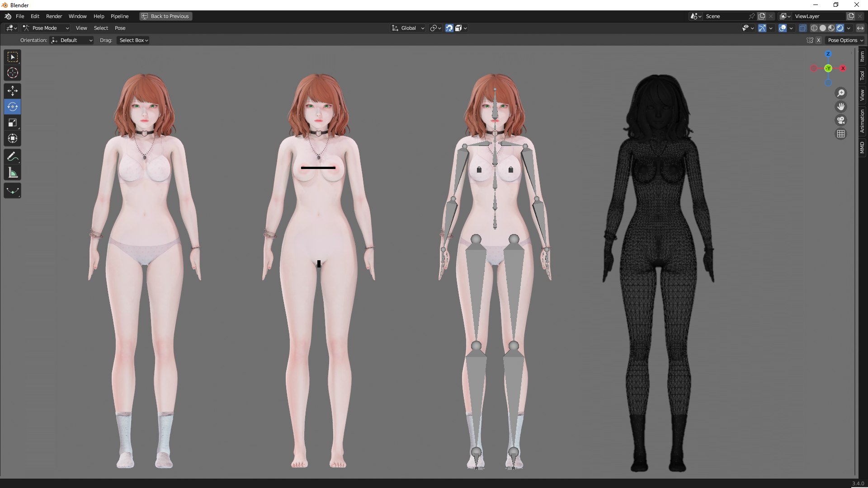Click the zoom magnifier viewport icon
This screenshot has height=488, width=868.
pos(841,93)
